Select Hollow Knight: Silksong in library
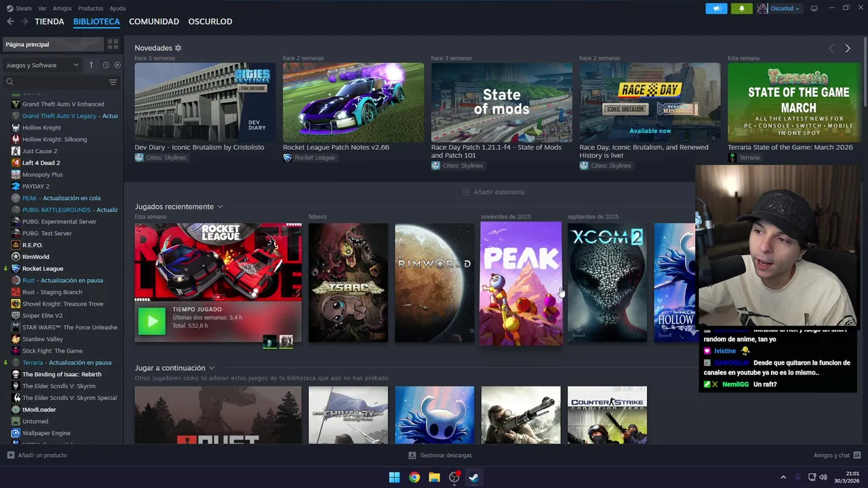Screen dimensions: 868x488 point(54,140)
